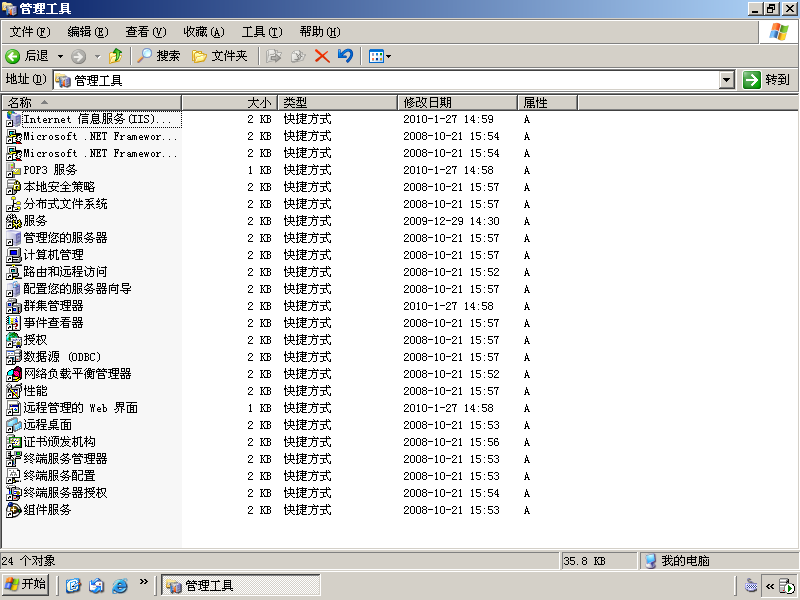The image size is (800, 600).
Task: Expand the address bar dropdown arrow
Action: 727,80
